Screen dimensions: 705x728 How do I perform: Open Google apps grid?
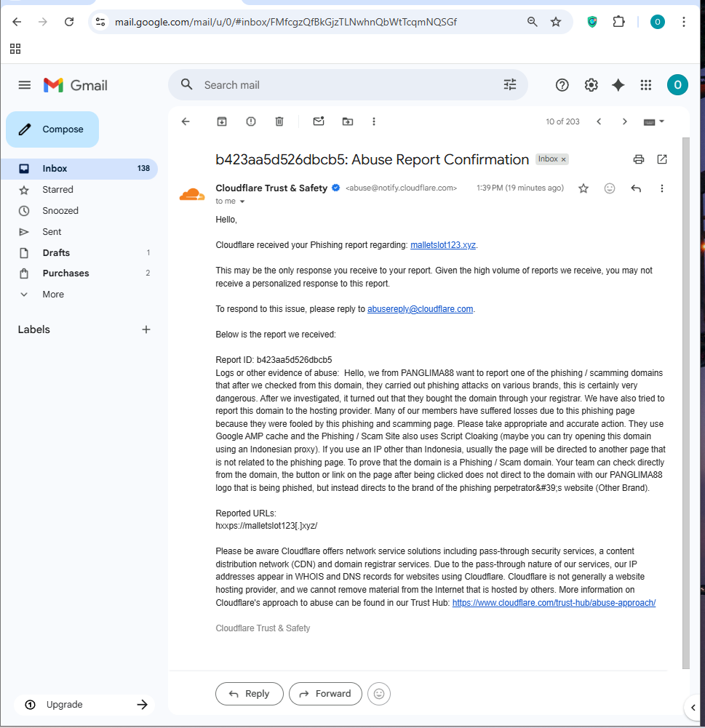tap(646, 85)
